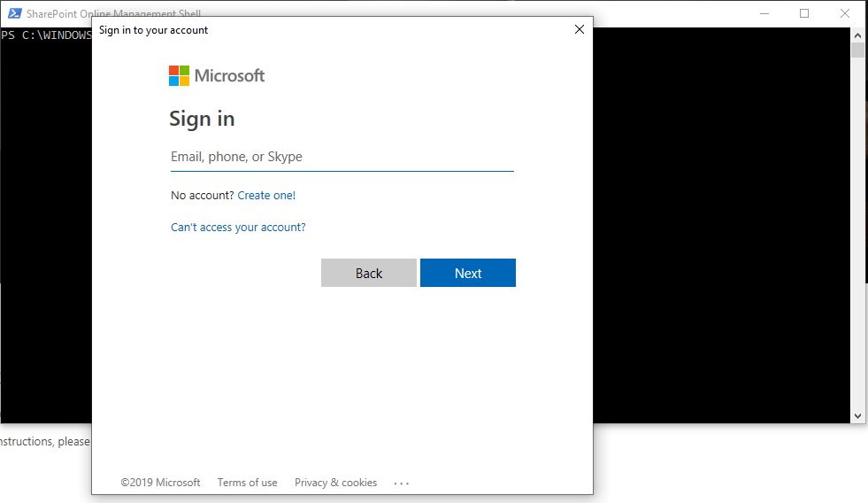The height and width of the screenshot is (503, 868).
Task: Close the Sign in to your account dialog
Action: click(x=579, y=29)
